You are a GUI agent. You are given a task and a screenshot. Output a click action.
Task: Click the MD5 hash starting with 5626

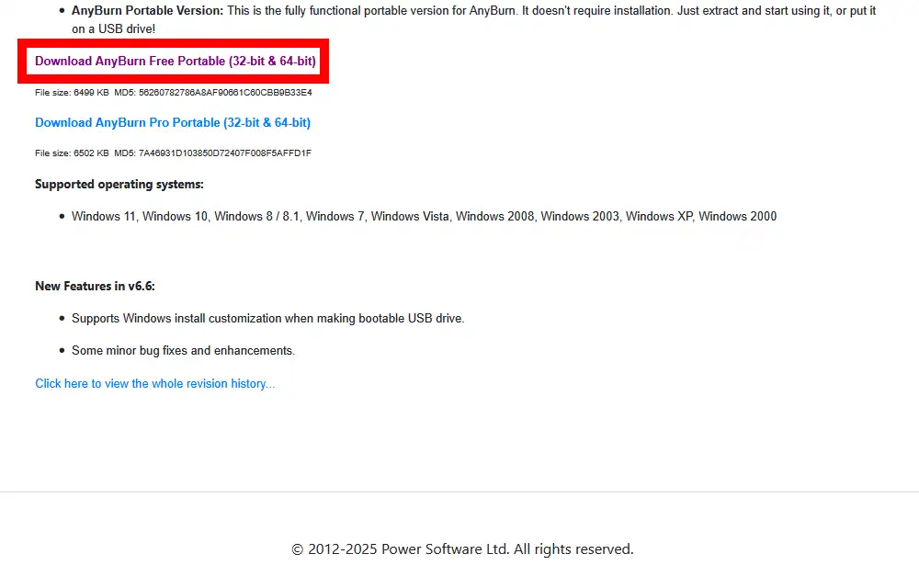[225, 93]
